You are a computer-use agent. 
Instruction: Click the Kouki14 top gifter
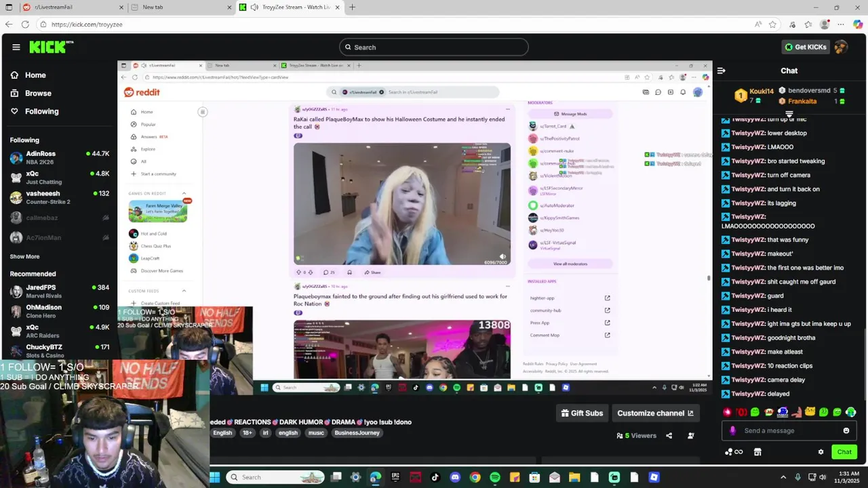click(x=755, y=96)
